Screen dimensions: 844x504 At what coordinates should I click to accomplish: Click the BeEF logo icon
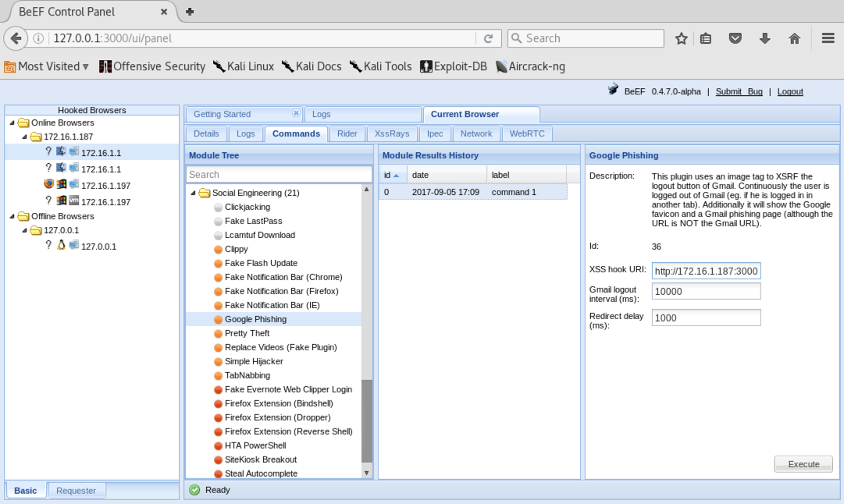[613, 89]
